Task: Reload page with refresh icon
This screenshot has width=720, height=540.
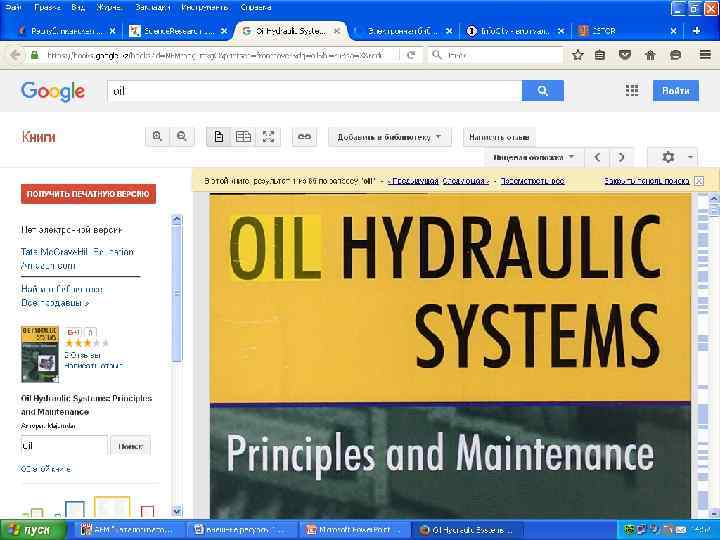Action: (x=411, y=55)
